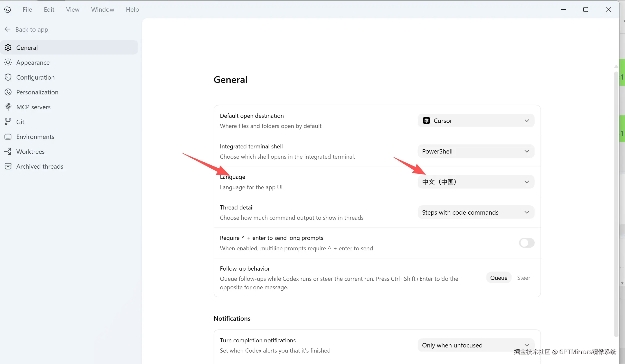Click the Appearance sun icon
Image resolution: width=625 pixels, height=364 pixels.
(x=8, y=63)
